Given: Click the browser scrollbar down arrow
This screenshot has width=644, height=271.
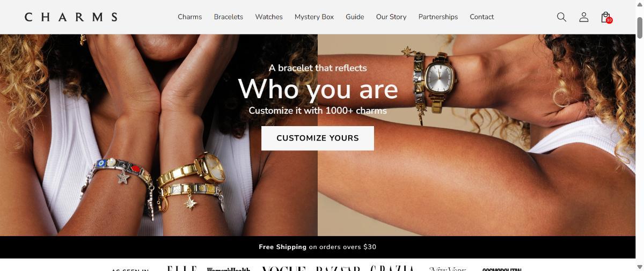Looking at the screenshot, I should [640, 267].
